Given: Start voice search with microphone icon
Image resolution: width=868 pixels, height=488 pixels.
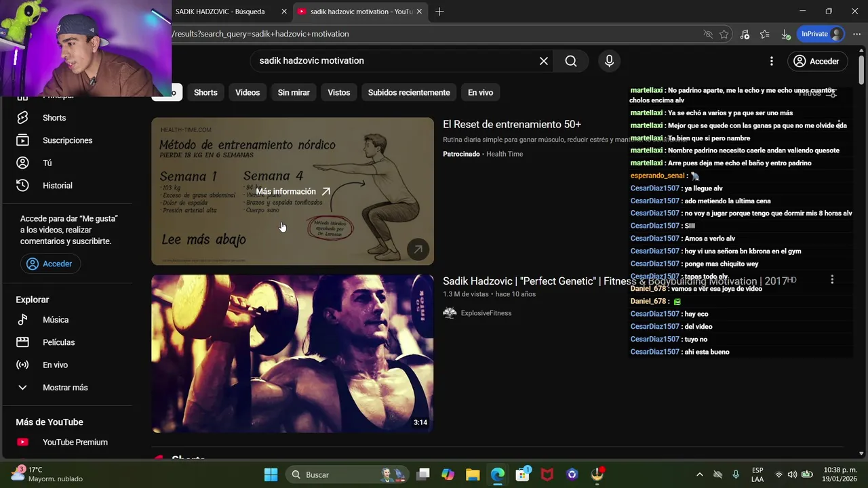Looking at the screenshot, I should click(609, 61).
